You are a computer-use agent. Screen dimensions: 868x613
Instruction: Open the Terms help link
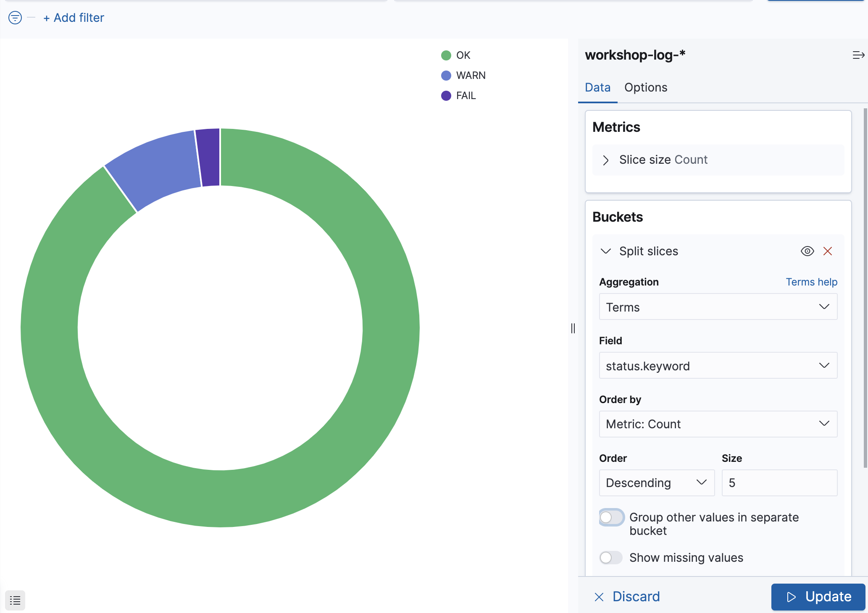point(811,282)
